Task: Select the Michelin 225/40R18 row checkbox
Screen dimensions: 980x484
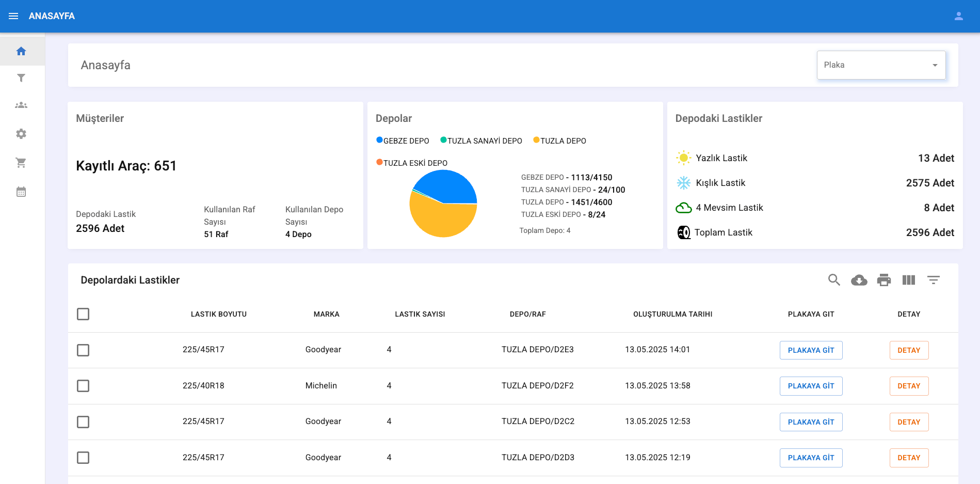Action: [83, 386]
